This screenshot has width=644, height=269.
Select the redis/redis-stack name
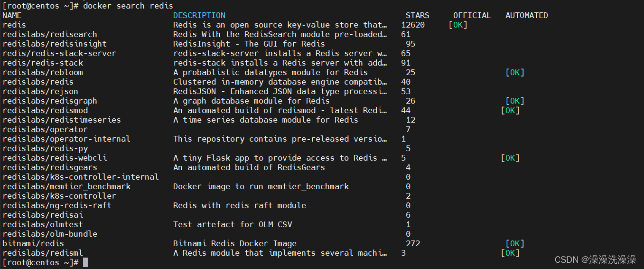[43, 63]
